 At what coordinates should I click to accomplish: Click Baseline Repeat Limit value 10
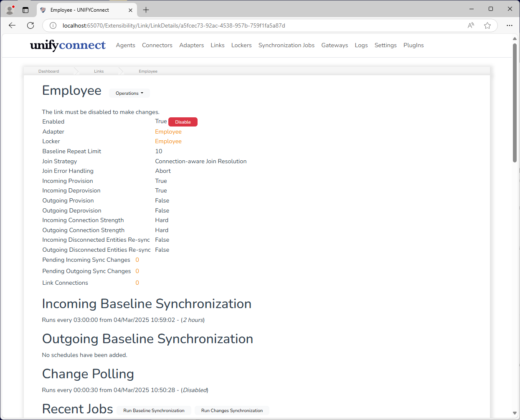(x=159, y=151)
